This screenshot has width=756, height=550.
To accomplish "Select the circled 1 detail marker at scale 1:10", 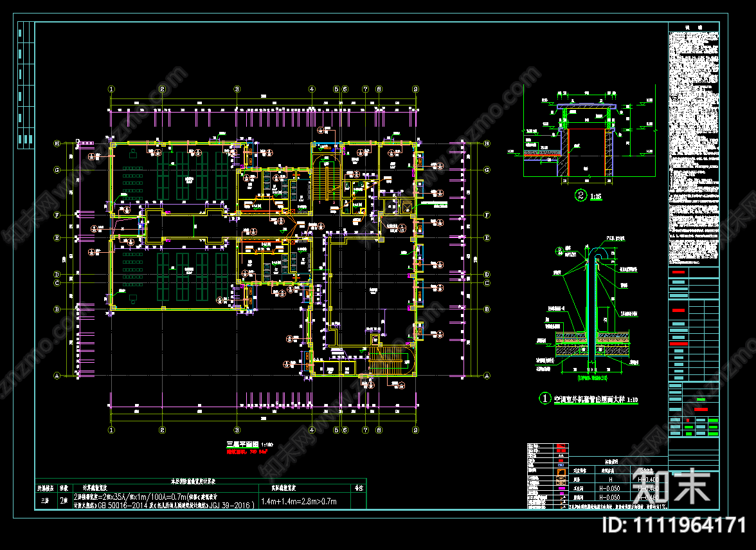I will coord(544,399).
